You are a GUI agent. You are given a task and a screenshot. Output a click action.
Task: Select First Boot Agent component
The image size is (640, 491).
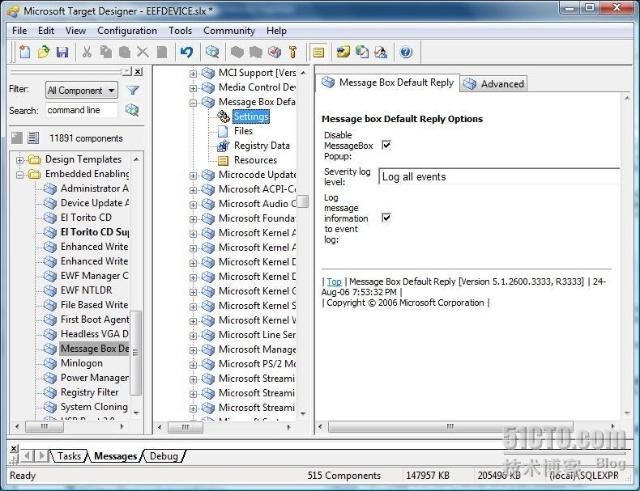point(95,319)
